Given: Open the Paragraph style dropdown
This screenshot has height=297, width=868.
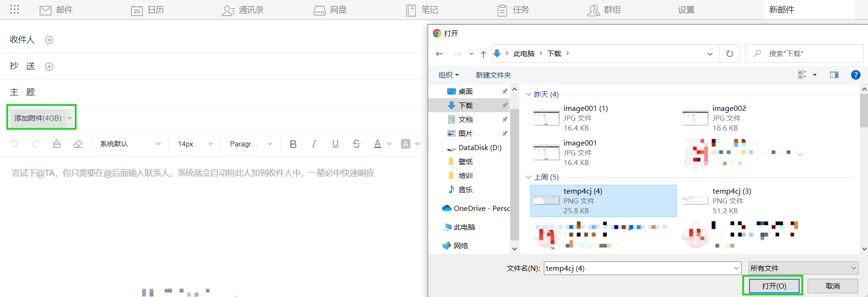Looking at the screenshot, I should (251, 144).
